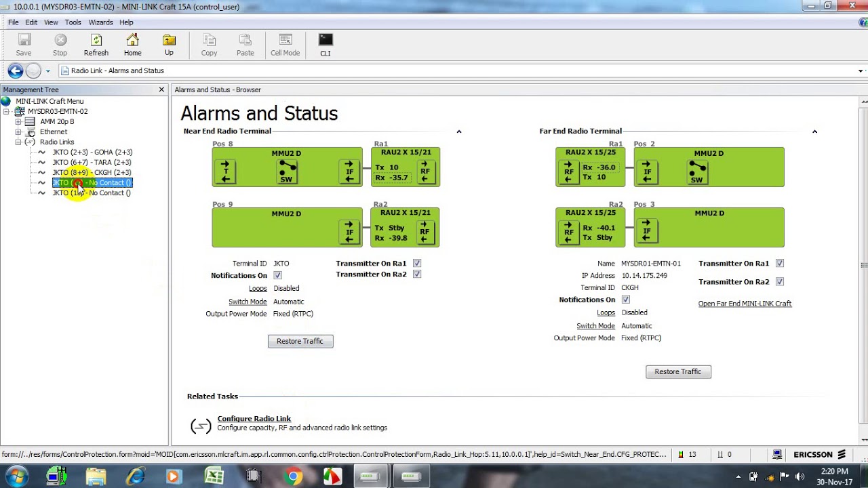Viewport: 868px width, 488px height.
Task: Open the near-end Loops link
Action: tap(258, 288)
